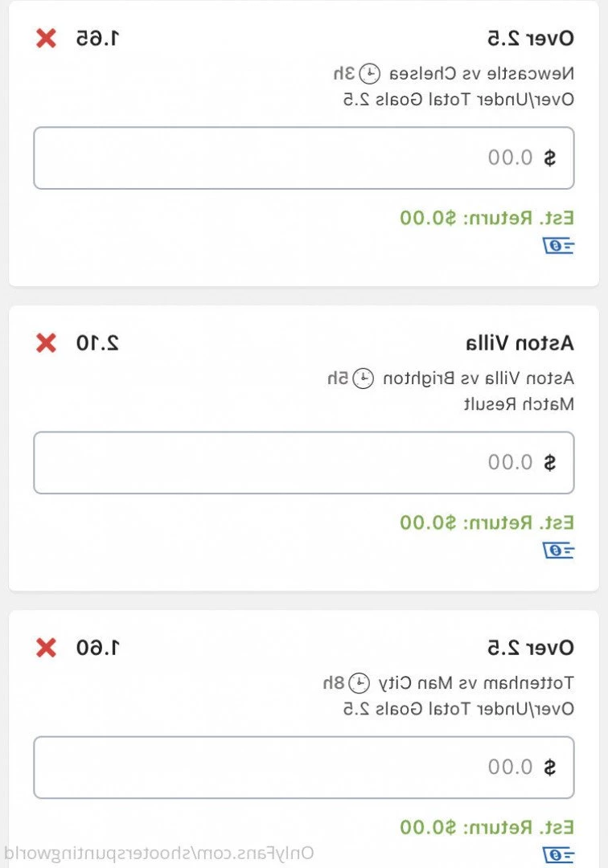Remove the Aston Villa match result bet
The height and width of the screenshot is (868, 608).
pyautogui.click(x=46, y=343)
